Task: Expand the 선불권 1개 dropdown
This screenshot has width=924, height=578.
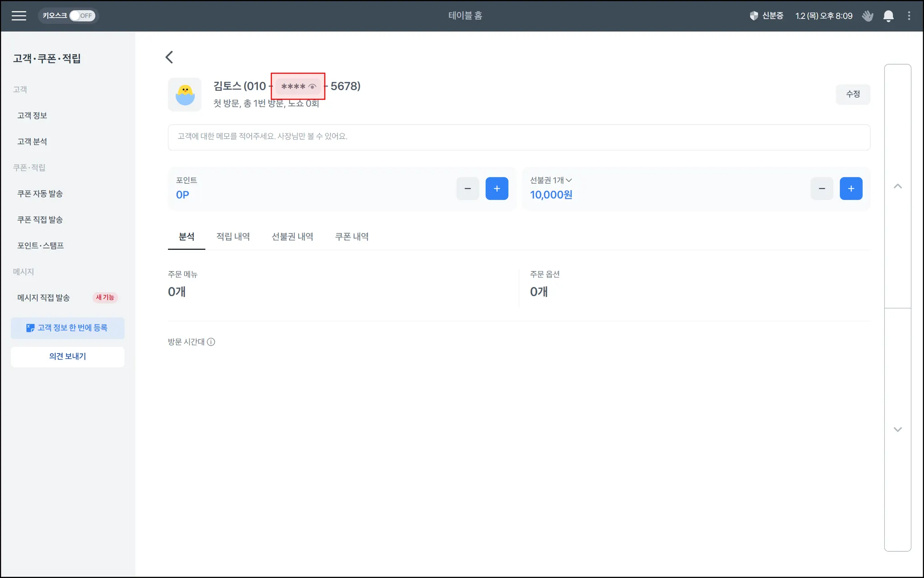Action: [551, 180]
